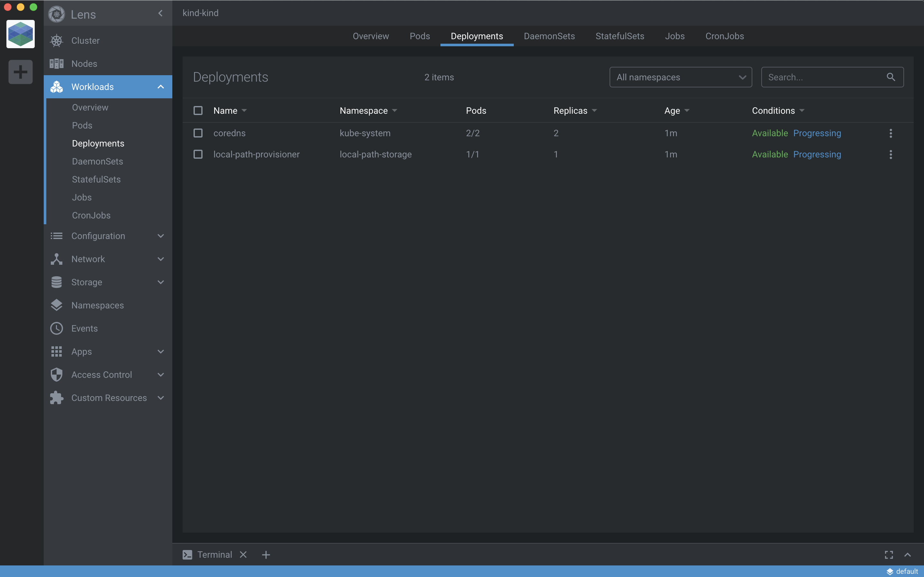Click the Access Control shield icon
The height and width of the screenshot is (577, 924).
56,374
